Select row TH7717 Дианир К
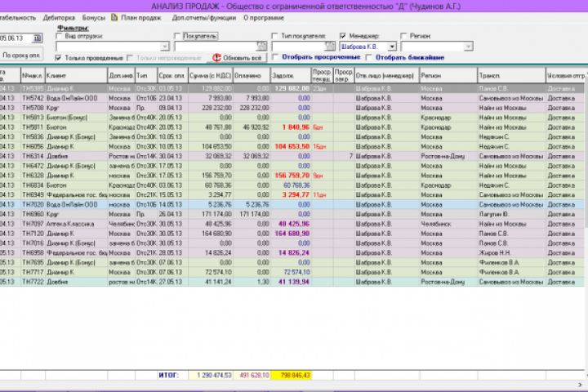 292,272
